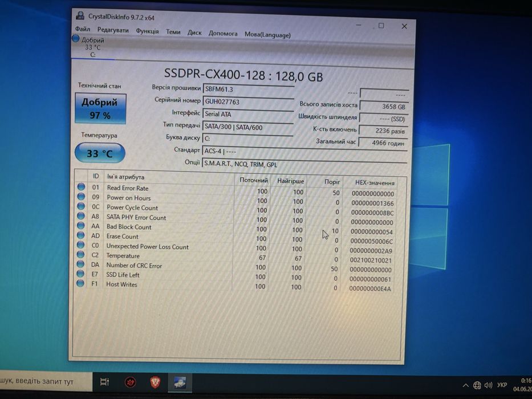The image size is (532, 399).
Task: Click the ID column header
Action: [96, 176]
